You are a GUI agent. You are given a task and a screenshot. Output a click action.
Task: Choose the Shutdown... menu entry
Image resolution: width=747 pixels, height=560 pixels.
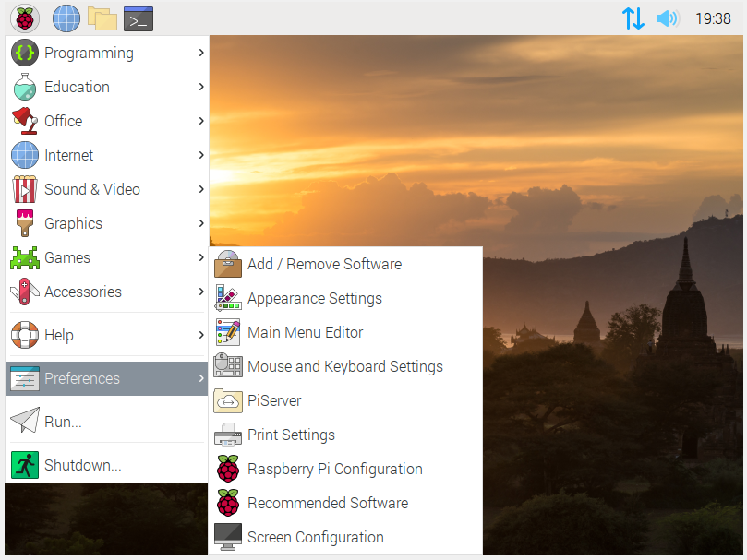click(107, 465)
